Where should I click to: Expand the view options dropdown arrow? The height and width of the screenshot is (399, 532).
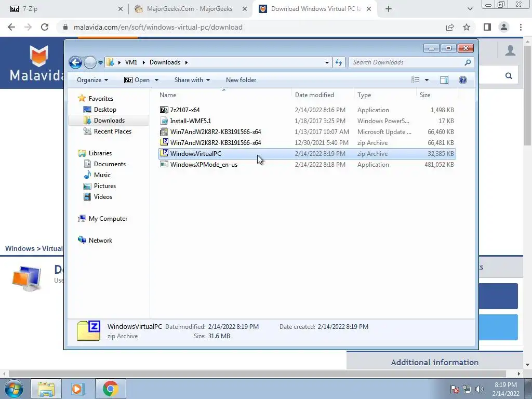[x=427, y=80]
